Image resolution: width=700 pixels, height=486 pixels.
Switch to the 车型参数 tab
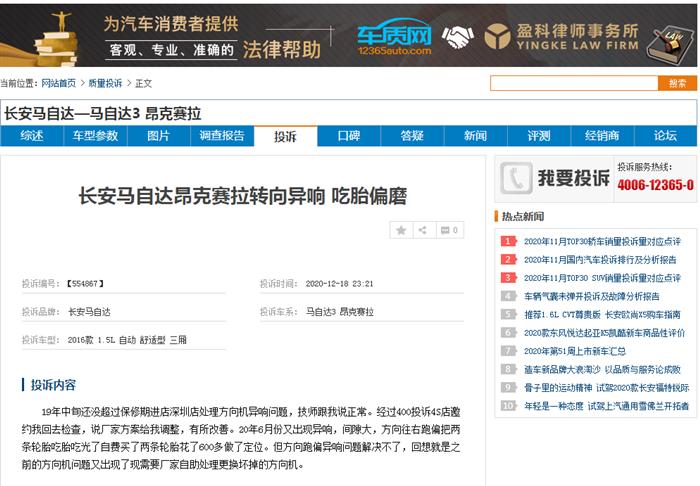[96, 136]
